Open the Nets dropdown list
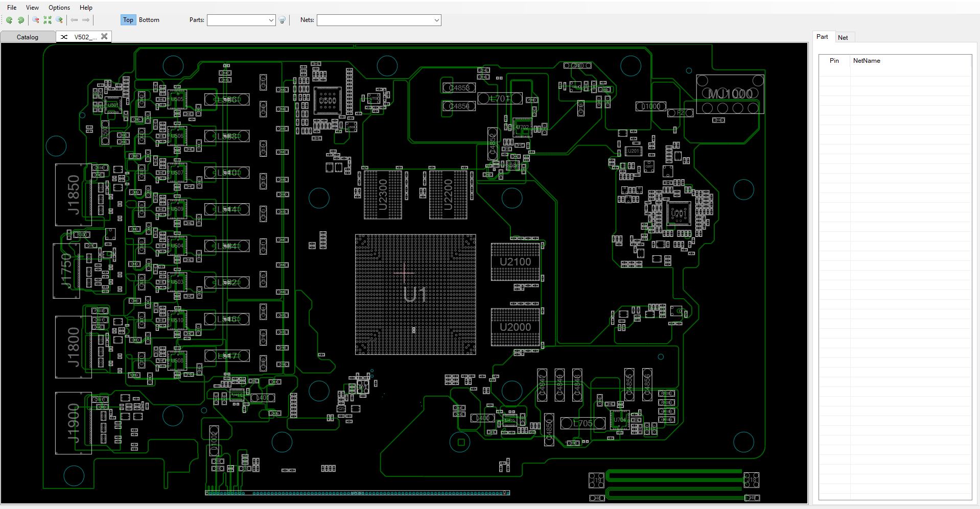 (x=436, y=20)
